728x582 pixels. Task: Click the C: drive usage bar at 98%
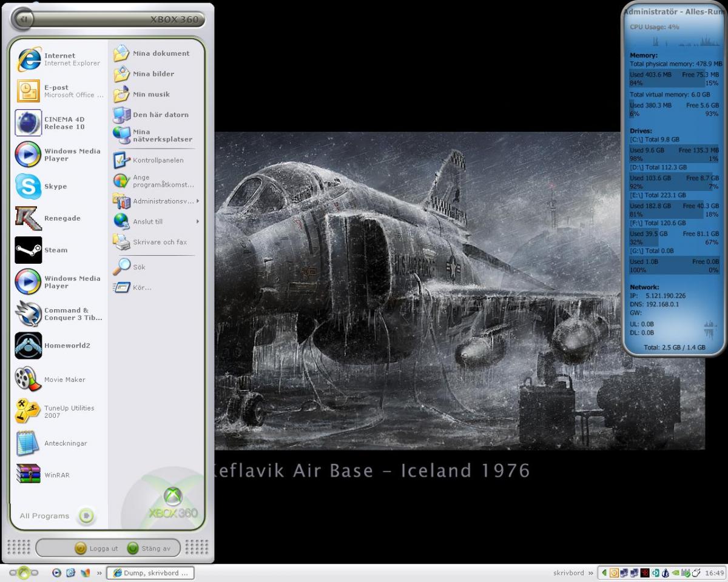click(674, 154)
